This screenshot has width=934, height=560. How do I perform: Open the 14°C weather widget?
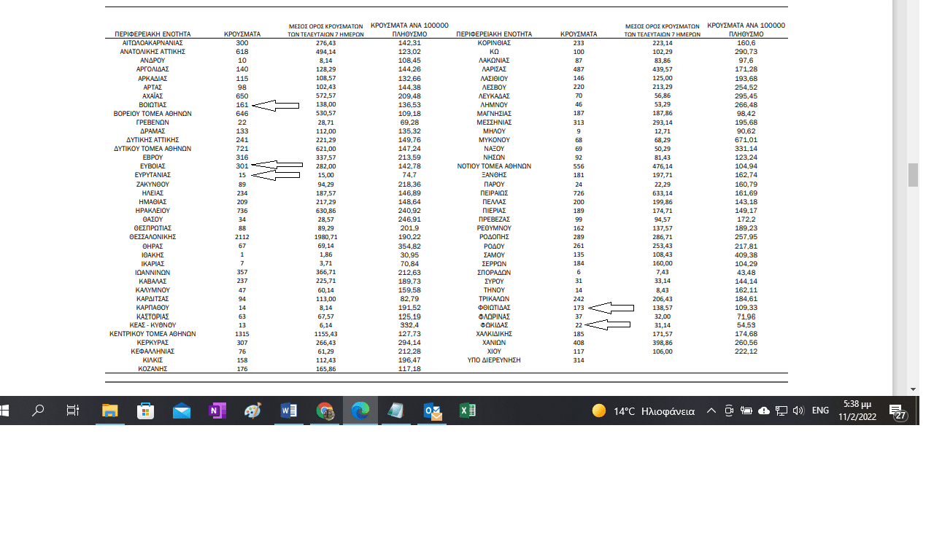point(644,411)
